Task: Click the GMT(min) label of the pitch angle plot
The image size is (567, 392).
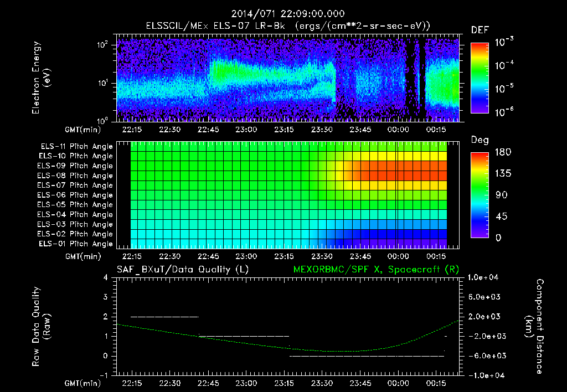Action: tap(83, 256)
